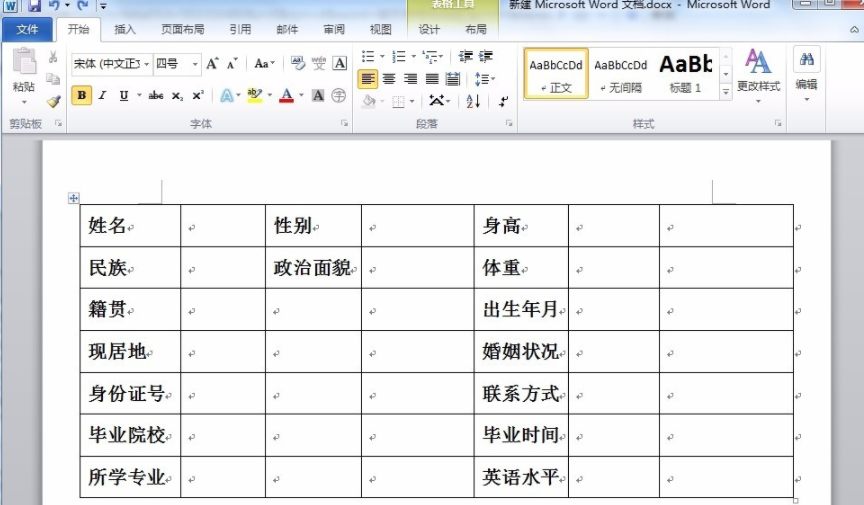Screen dimensions: 864x505
Task: Toggle Center alignment
Action: pos(389,79)
